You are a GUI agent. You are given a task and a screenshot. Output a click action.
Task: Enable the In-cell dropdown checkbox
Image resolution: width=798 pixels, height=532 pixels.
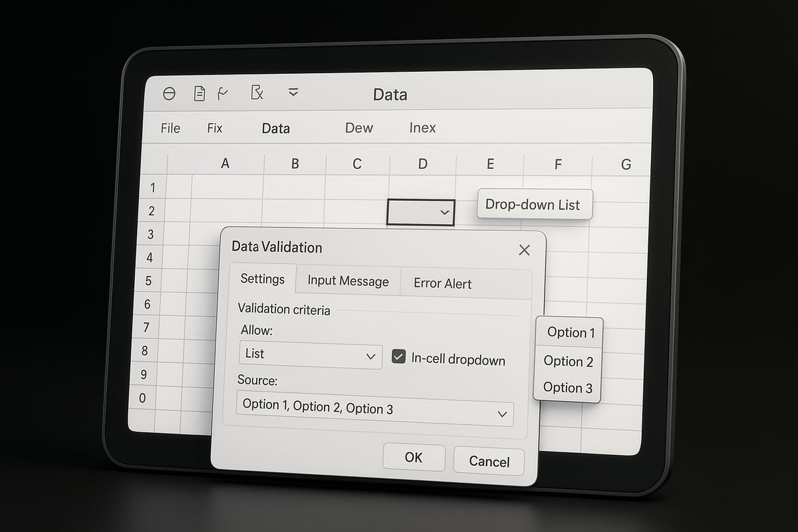click(398, 356)
